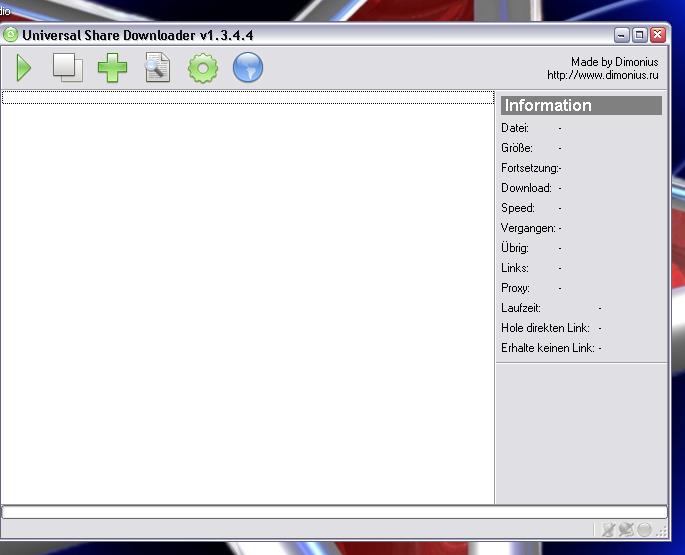Click the Laufzeit: label

(x=521, y=308)
